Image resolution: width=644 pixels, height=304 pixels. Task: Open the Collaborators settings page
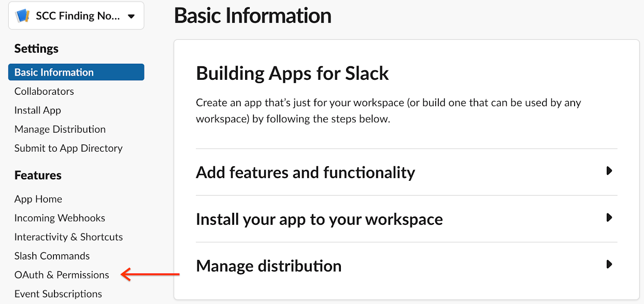click(44, 91)
